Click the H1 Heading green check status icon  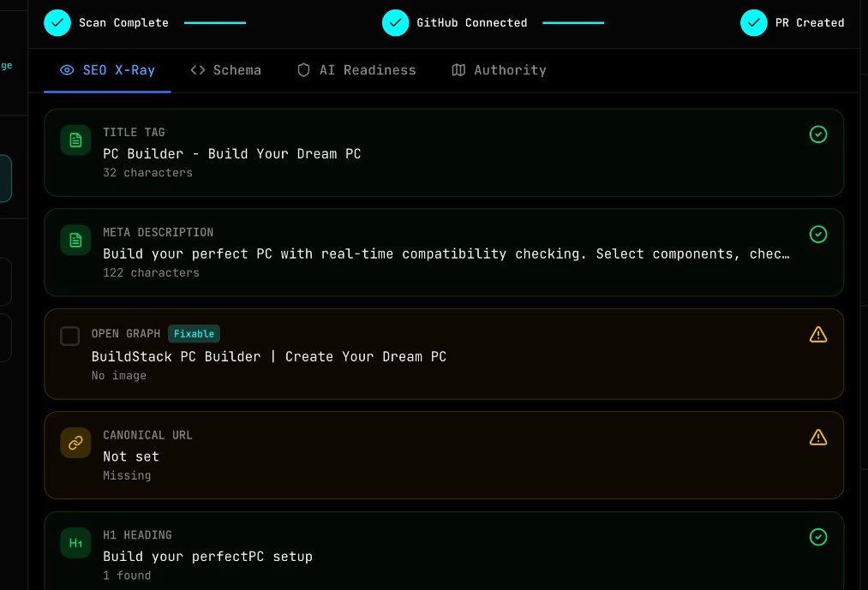[x=818, y=538]
